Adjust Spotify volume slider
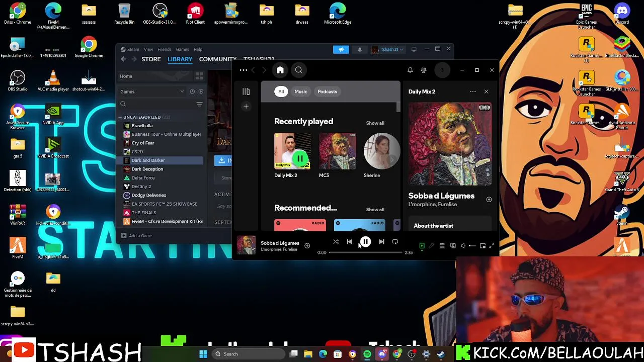This screenshot has height=362, width=644. (x=472, y=246)
